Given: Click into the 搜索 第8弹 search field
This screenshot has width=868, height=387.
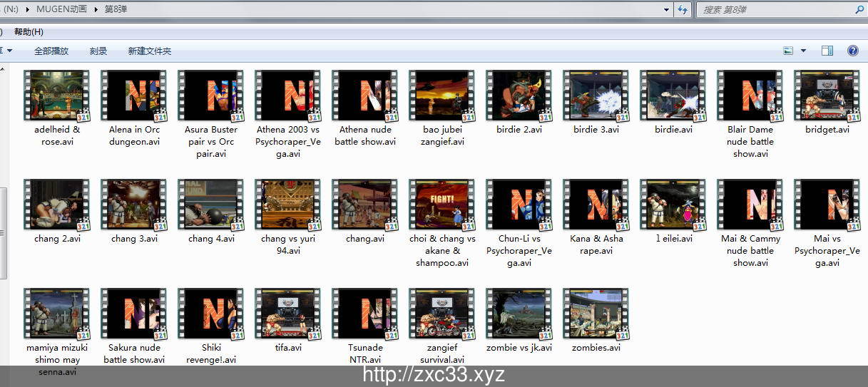Looking at the screenshot, I should tap(774, 10).
